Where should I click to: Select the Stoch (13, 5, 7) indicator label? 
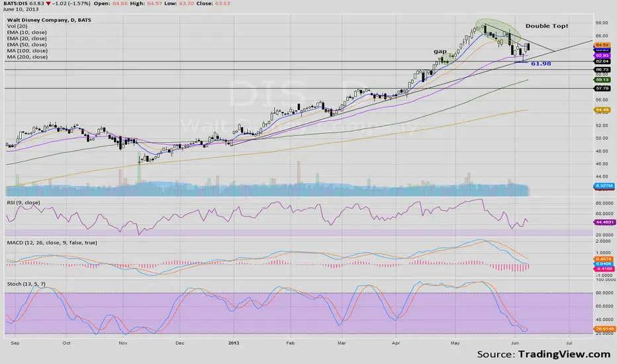(26, 284)
